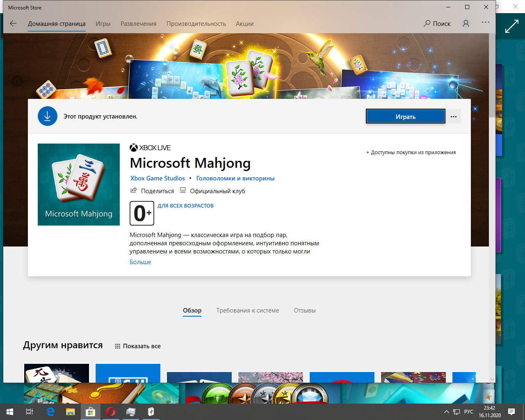Open the ellipsis menu beside Играть
The image size is (525, 420).
[454, 116]
